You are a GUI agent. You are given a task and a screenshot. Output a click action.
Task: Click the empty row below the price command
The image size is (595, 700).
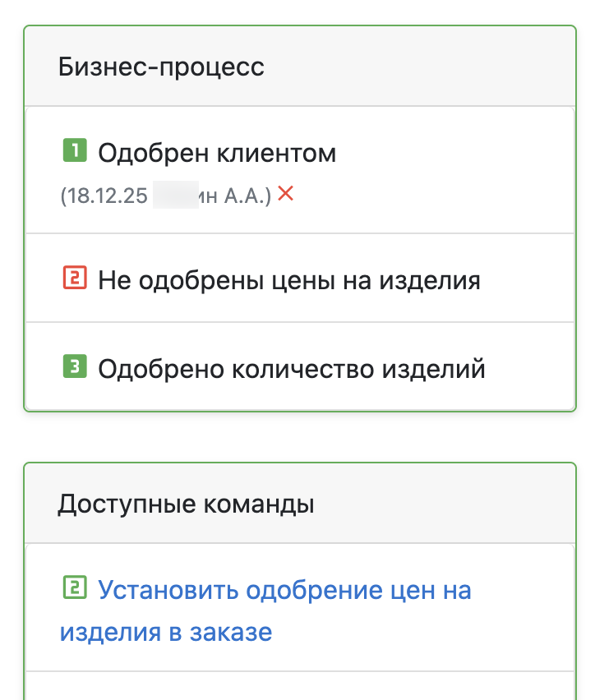[299, 687]
